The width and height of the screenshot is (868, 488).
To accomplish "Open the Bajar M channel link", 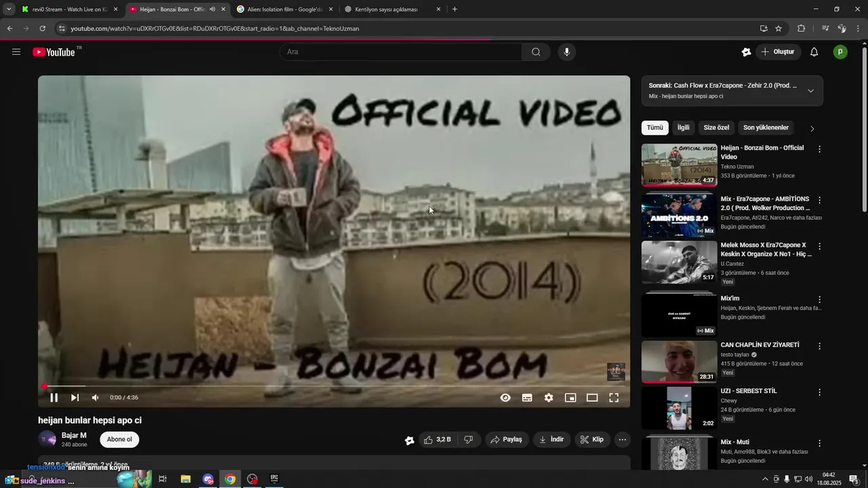I will coord(74,435).
